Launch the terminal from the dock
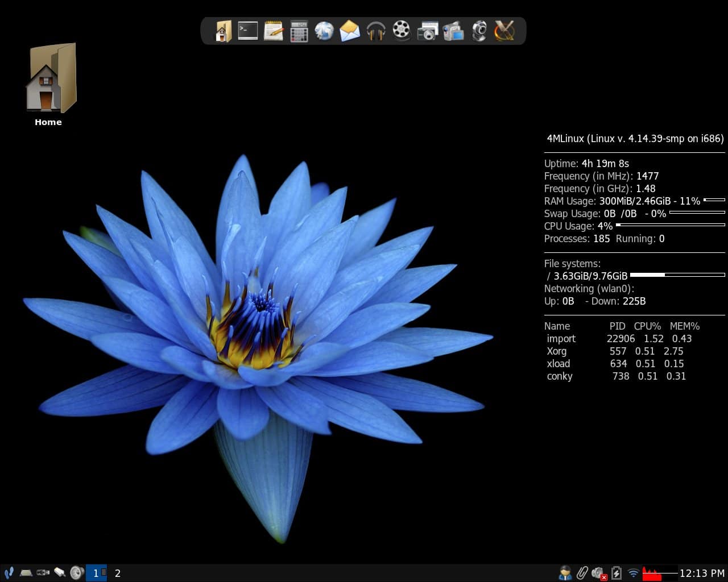Viewport: 728px width, 582px height. [x=248, y=31]
